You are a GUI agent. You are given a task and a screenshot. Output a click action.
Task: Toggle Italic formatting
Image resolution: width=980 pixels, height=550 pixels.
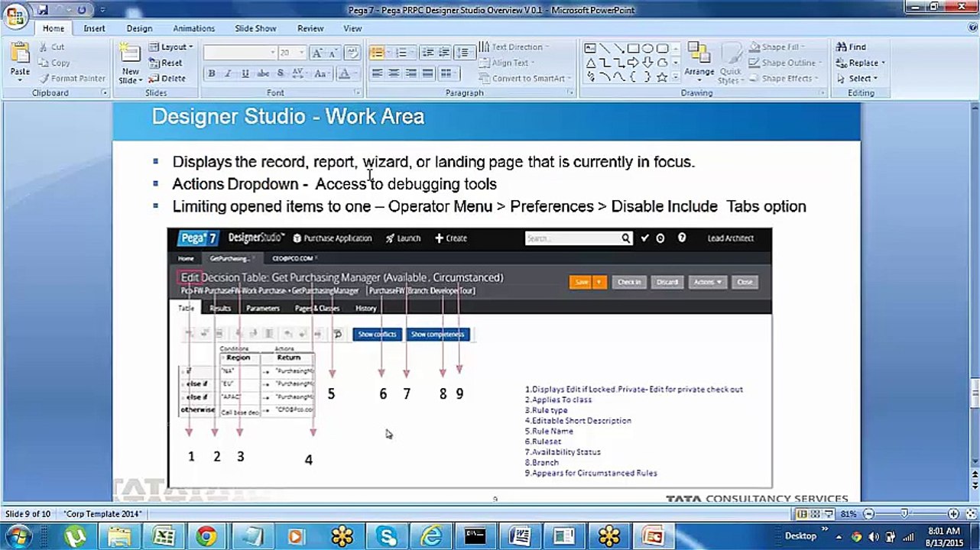coord(229,73)
